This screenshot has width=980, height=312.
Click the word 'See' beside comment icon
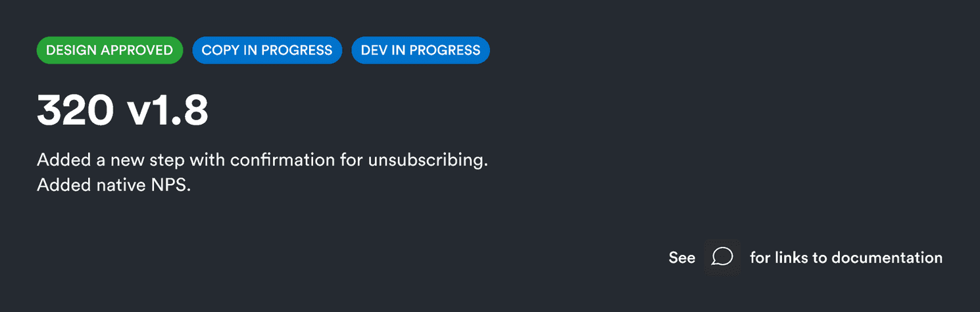(682, 257)
